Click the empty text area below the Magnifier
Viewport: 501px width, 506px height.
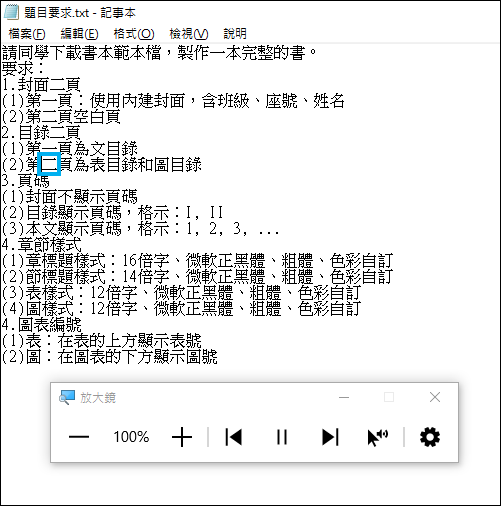coord(250,483)
